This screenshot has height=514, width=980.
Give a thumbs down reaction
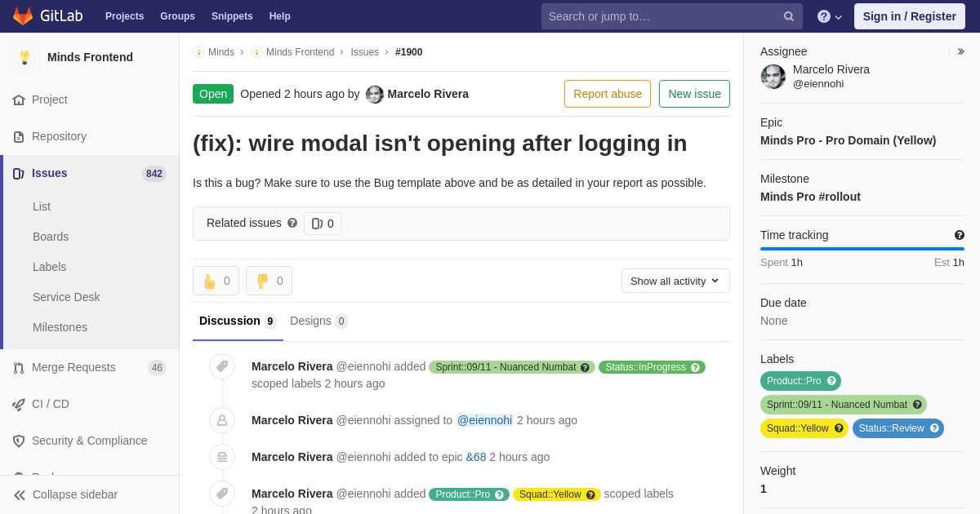coord(269,281)
